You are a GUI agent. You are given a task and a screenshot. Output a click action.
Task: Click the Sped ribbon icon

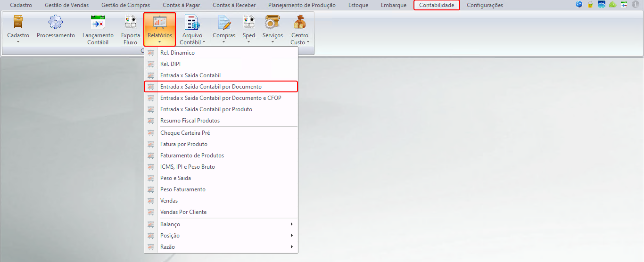click(x=249, y=23)
